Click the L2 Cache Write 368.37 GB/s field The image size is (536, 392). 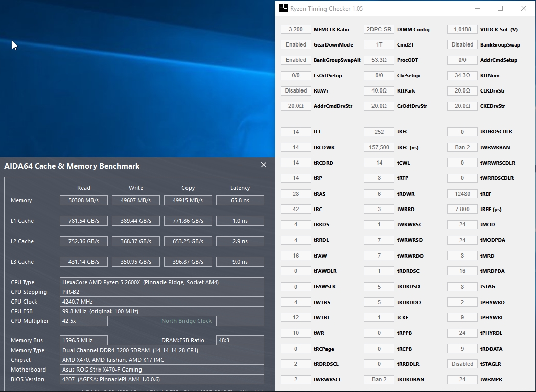pyautogui.click(x=136, y=242)
